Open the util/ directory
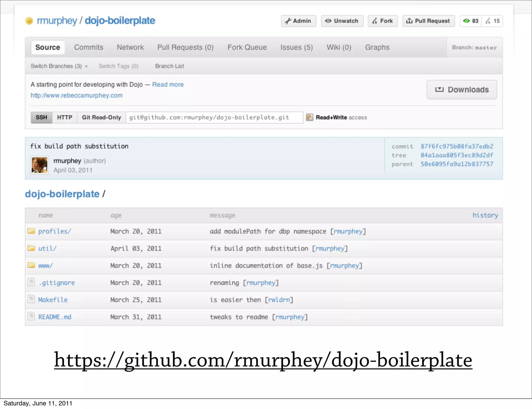532x409 pixels. pyautogui.click(x=47, y=249)
